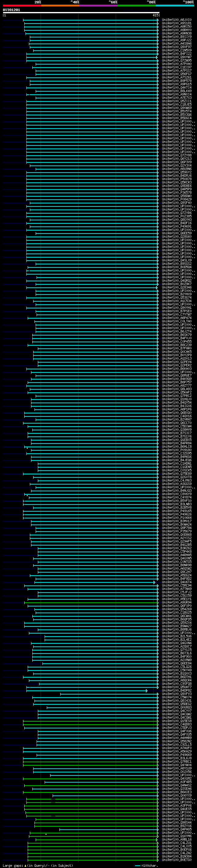
Task: Select the UniRef100_P49165 label
Action: click(x=177, y=511)
